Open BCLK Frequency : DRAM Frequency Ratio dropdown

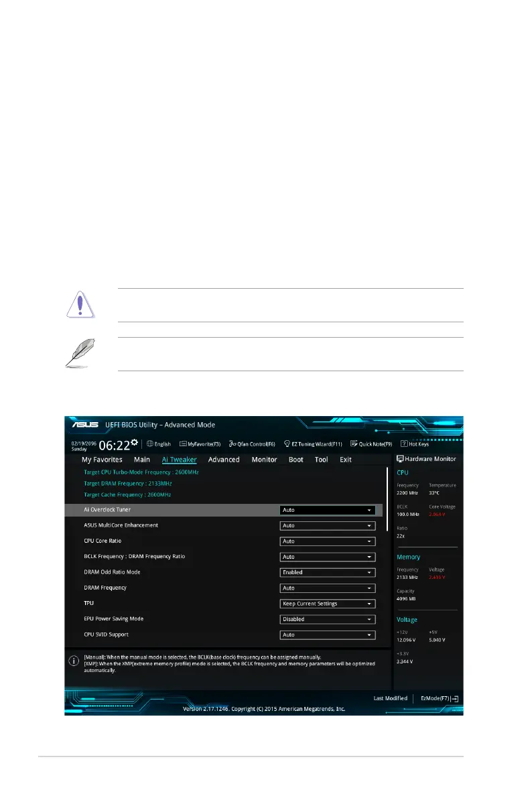[328, 557]
